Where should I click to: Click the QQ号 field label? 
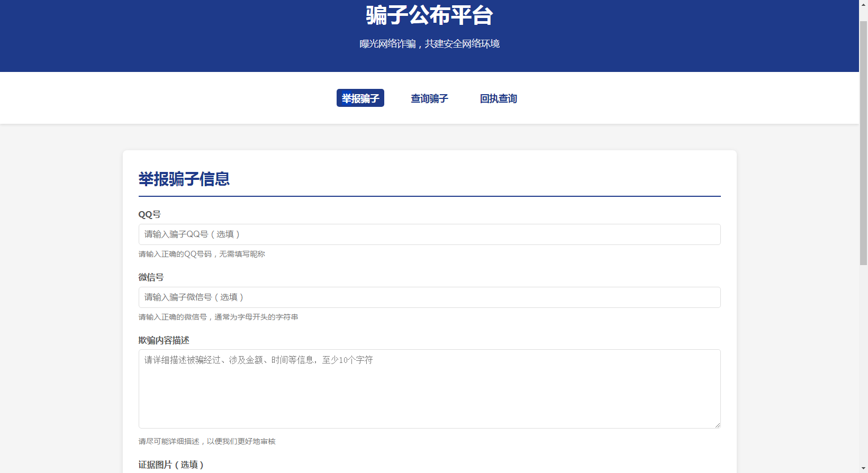[x=149, y=214]
